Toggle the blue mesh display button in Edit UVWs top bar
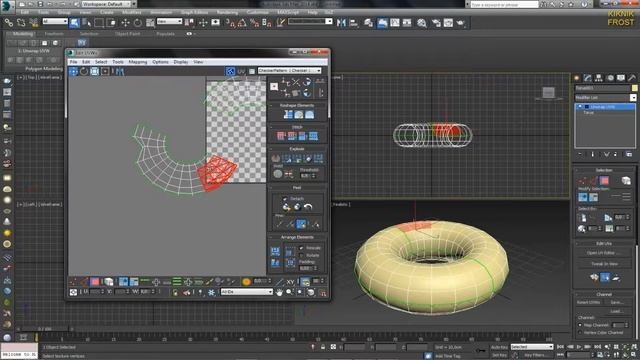This screenshot has height=360, width=640. (230, 71)
